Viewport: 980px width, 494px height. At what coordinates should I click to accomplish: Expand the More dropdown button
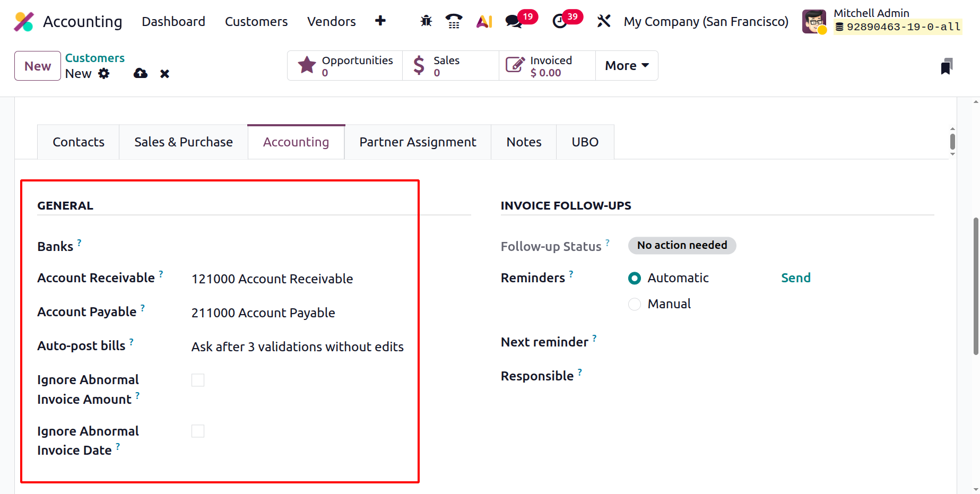click(x=627, y=66)
